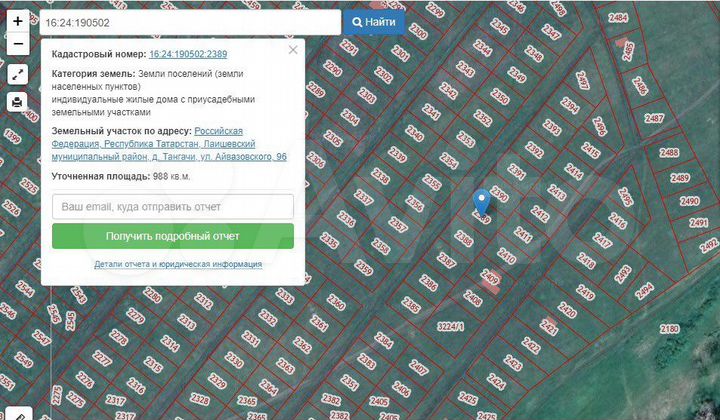The height and width of the screenshot is (420, 720).
Task: Close the parcel info popup
Action: (293, 49)
